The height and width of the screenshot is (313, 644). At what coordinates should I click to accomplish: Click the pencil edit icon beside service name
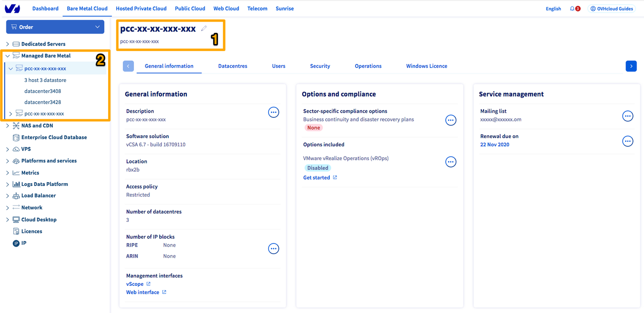tap(204, 29)
